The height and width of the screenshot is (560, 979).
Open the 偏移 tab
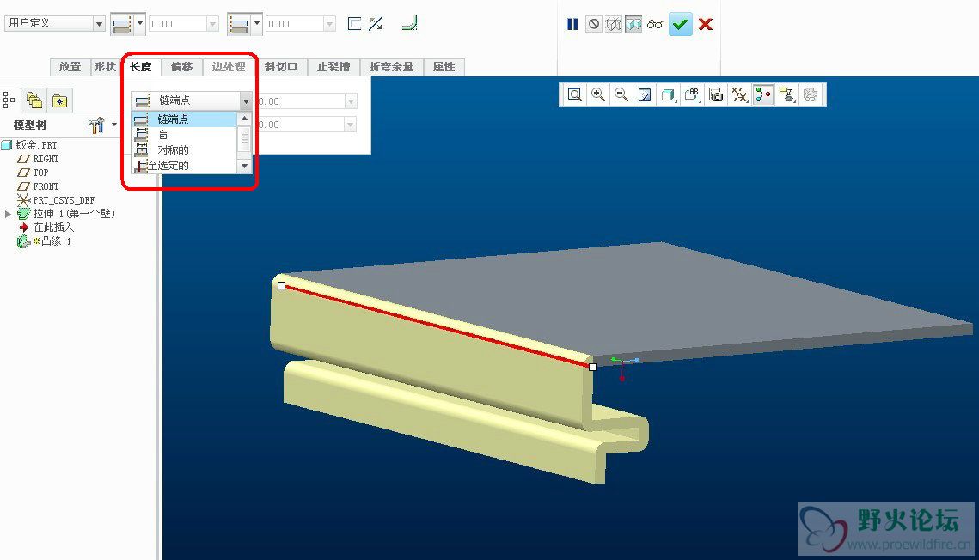click(181, 67)
